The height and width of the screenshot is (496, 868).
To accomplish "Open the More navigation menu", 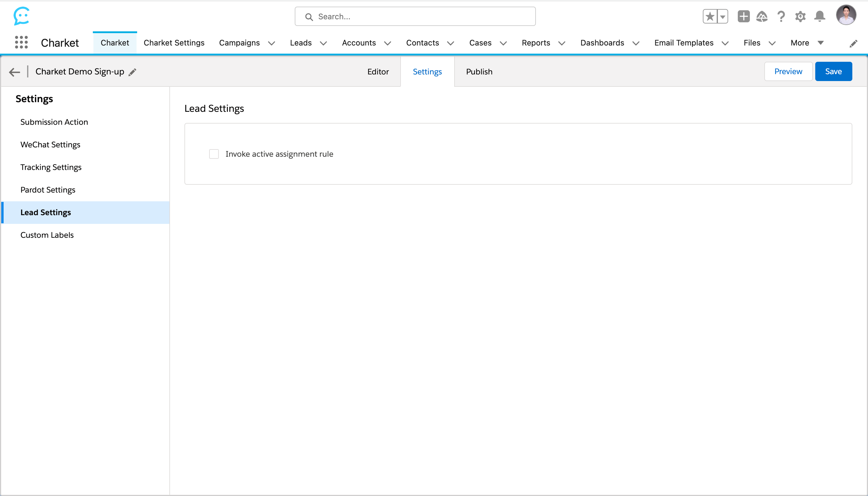I will coord(807,42).
